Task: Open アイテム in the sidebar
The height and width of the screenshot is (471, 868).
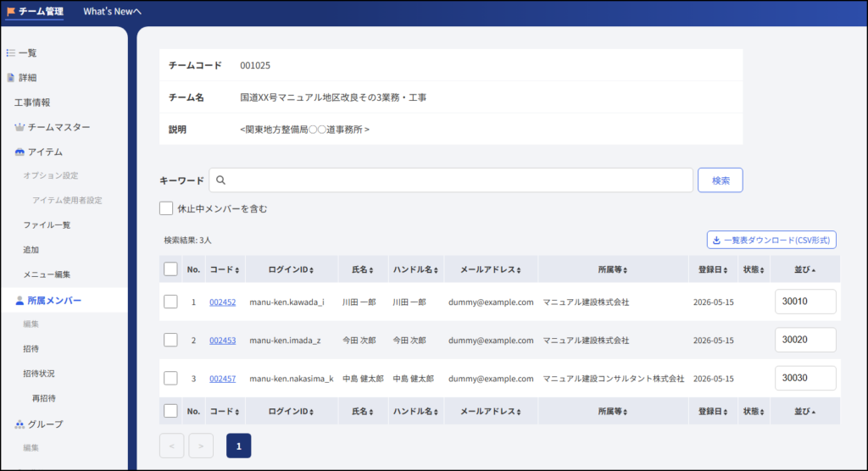Action: tap(45, 152)
